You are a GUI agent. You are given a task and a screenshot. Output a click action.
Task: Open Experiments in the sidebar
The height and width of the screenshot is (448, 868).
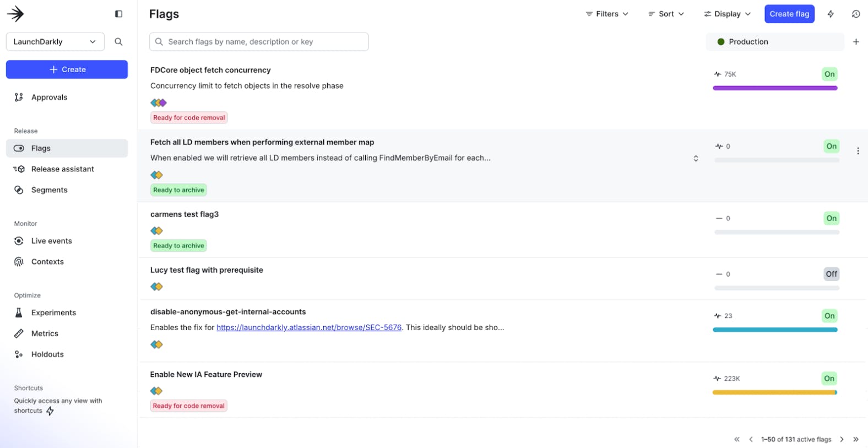point(53,312)
